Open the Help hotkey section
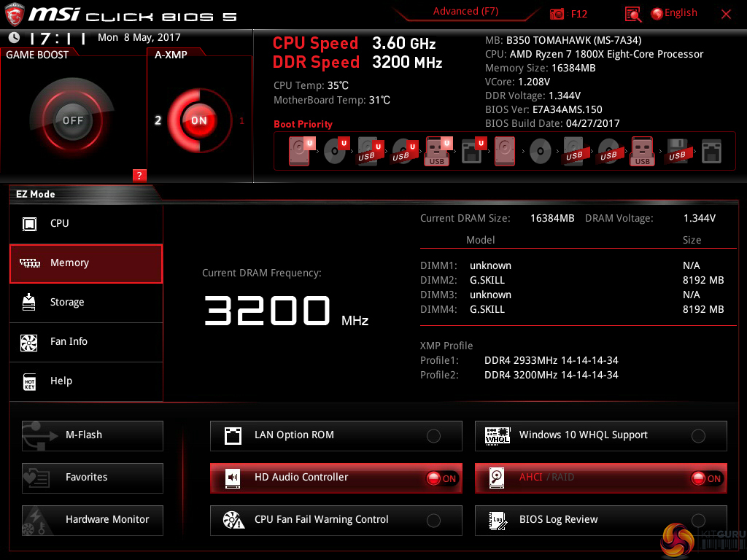 [x=86, y=381]
